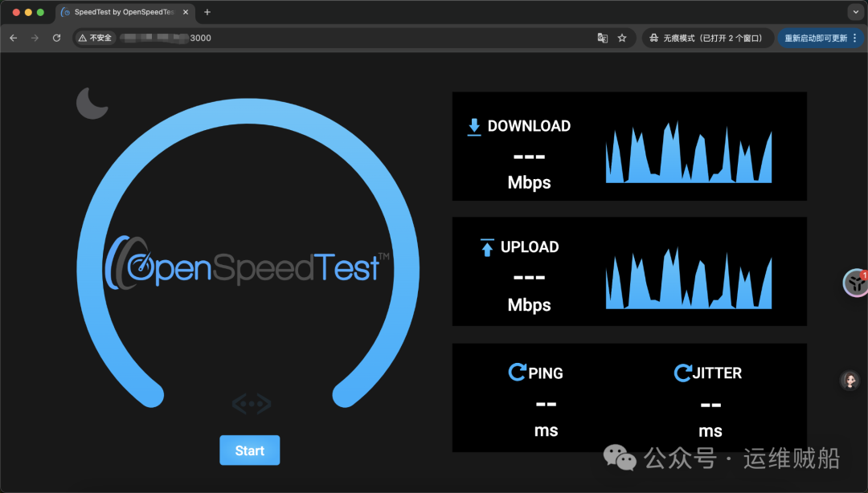Screen dimensions: 868x493
Task: Click the Mbps unit under UPLOAD
Action: [x=529, y=305]
